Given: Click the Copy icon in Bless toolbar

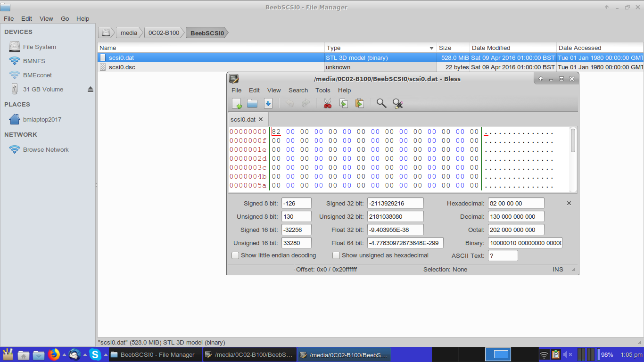Looking at the screenshot, I should point(344,104).
